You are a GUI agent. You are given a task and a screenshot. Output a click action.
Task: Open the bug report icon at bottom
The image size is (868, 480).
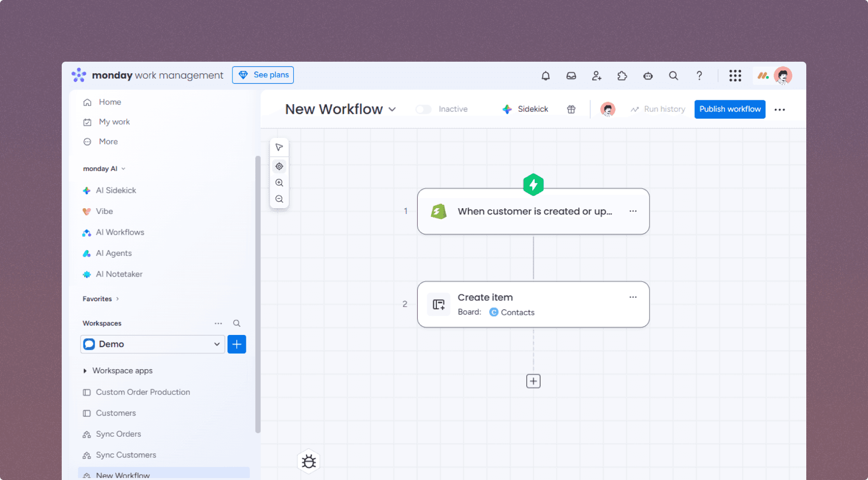click(x=309, y=462)
